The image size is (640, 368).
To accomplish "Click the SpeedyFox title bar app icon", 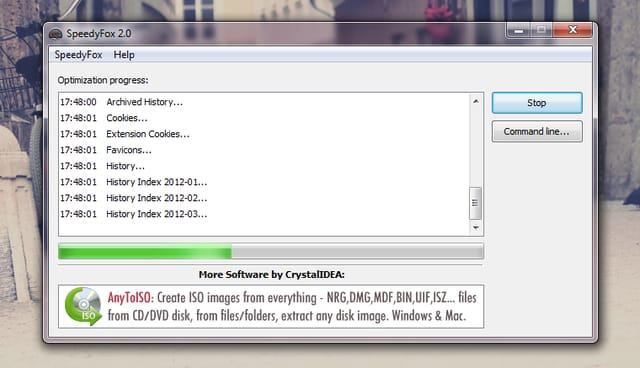I will point(56,34).
